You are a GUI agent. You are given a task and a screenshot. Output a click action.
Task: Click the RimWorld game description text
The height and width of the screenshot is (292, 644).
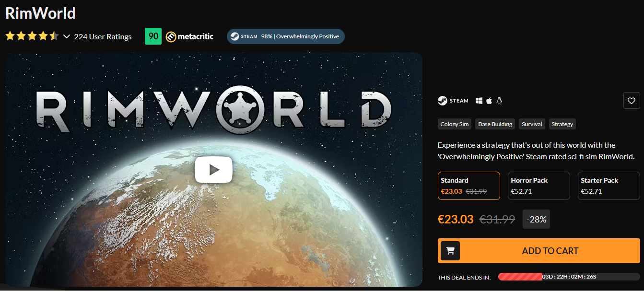[x=536, y=151]
